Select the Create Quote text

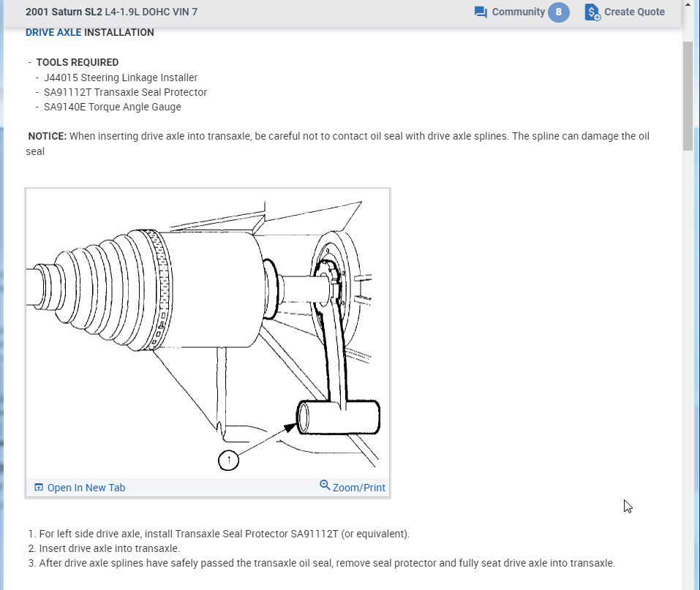coord(634,12)
